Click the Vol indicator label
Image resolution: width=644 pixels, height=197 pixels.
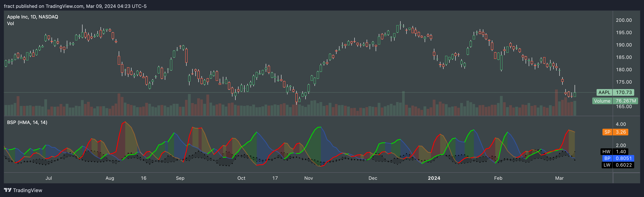click(x=11, y=24)
